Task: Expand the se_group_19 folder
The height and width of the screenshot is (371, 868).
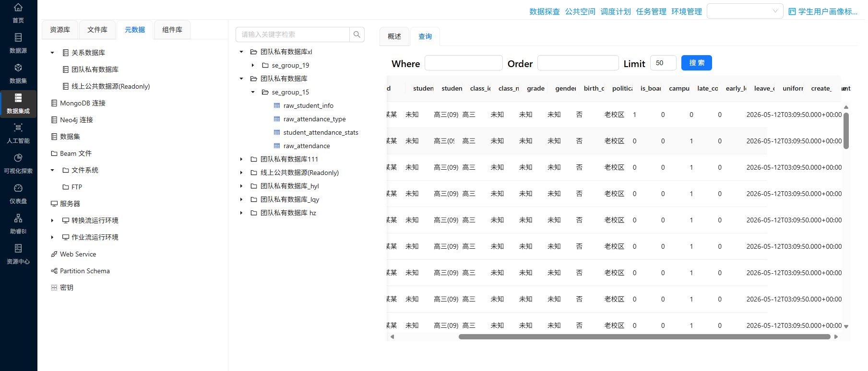Action: click(253, 65)
